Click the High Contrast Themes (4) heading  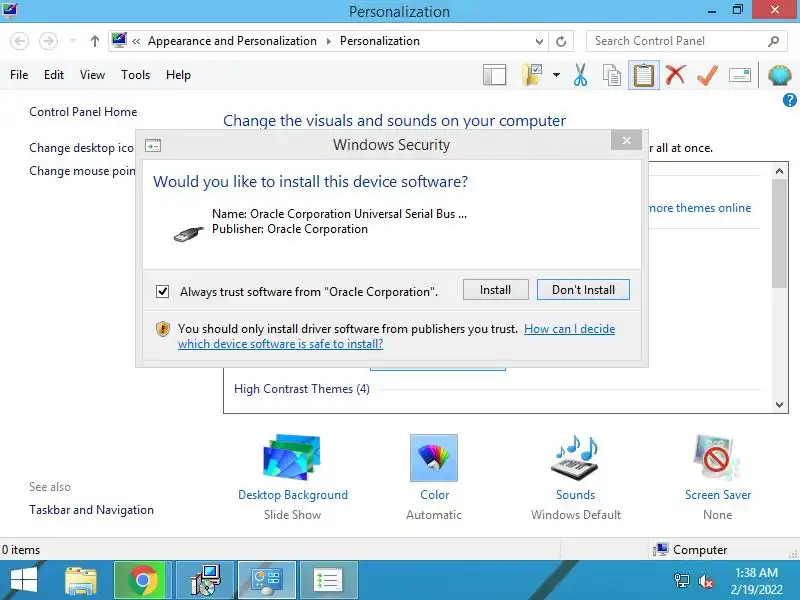302,389
